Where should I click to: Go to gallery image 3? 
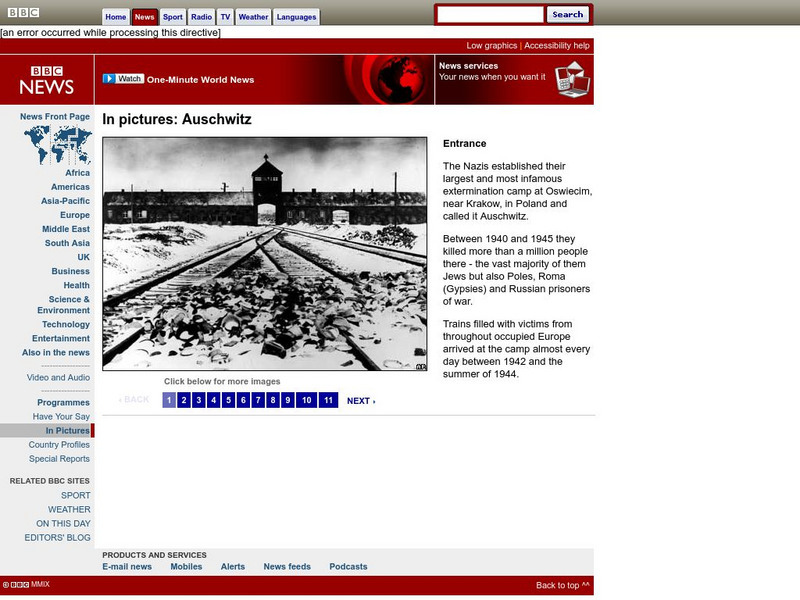coord(199,400)
